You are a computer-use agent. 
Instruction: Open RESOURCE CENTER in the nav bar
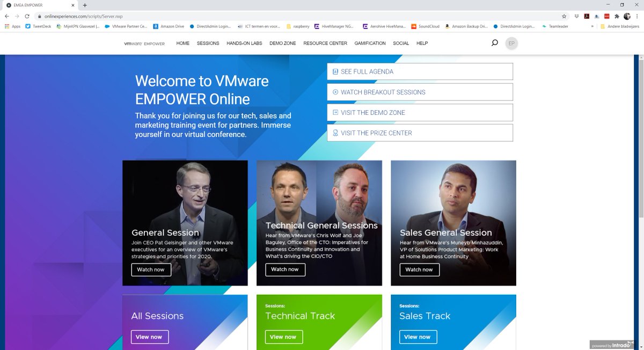point(325,43)
